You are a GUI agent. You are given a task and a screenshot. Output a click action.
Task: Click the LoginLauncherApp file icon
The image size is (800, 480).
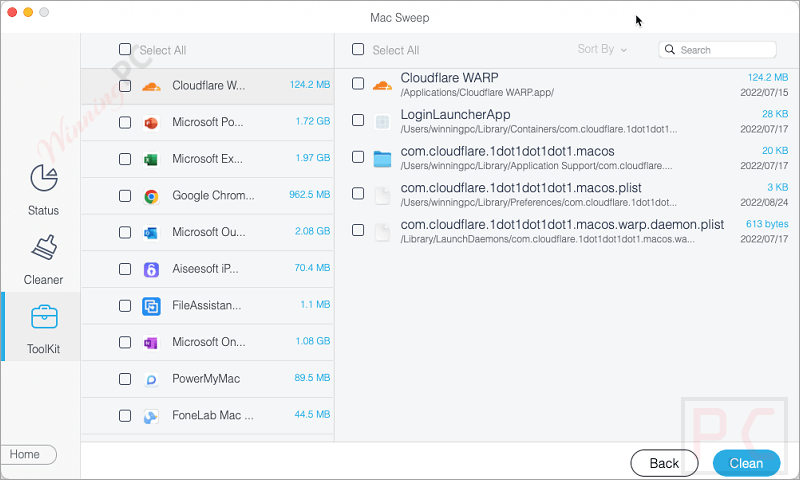pyautogui.click(x=382, y=121)
